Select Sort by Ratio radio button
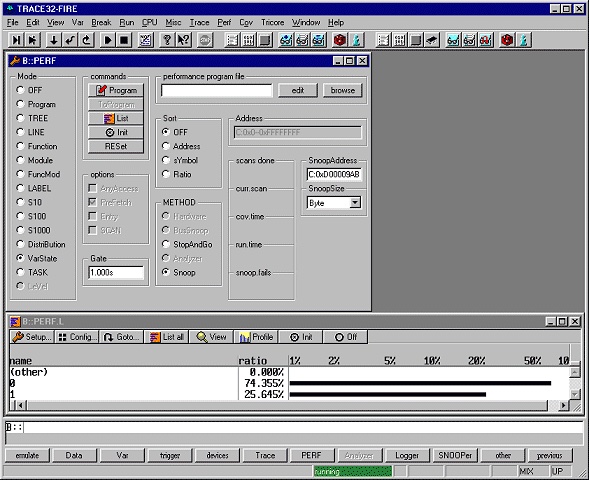Screen dimensions: 589x480 click(x=166, y=174)
